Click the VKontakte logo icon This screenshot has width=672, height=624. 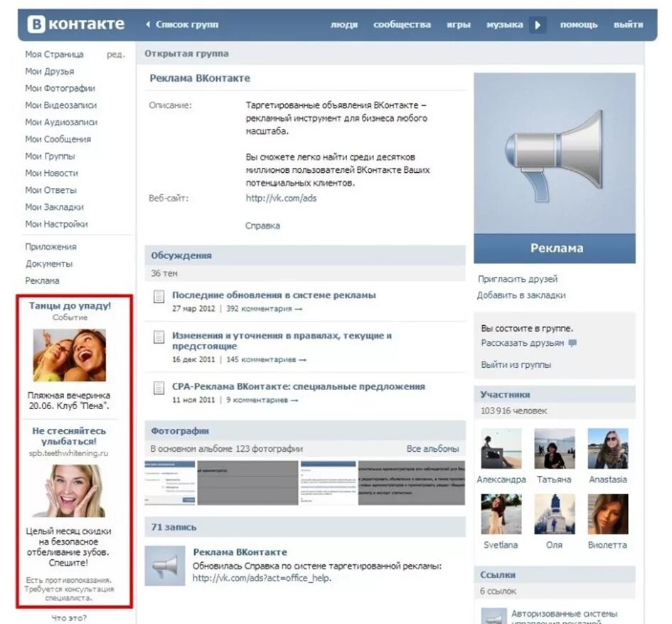[36, 24]
